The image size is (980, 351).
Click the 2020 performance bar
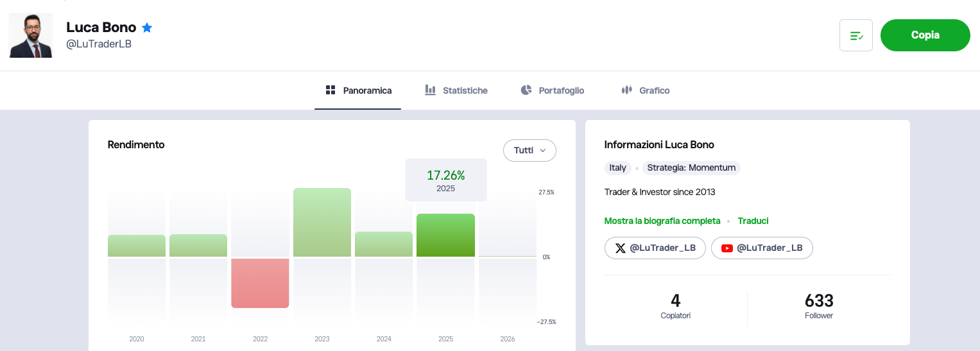pos(137,246)
